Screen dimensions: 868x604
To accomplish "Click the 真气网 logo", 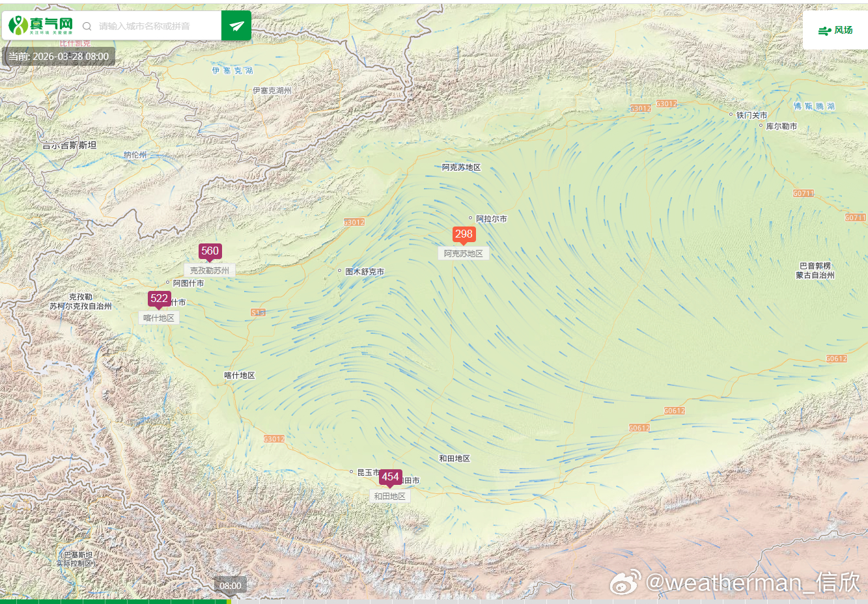I will (40, 26).
